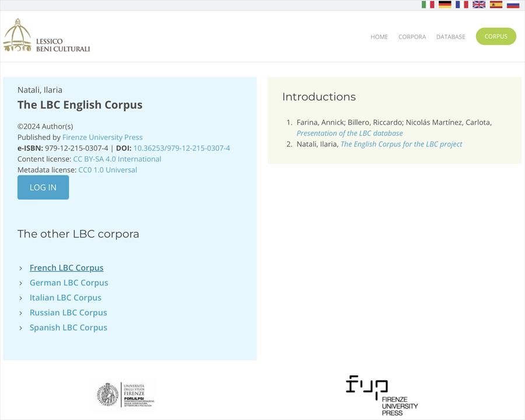This screenshot has width=525, height=420.
Task: Go to the Italian LBC Corpus
Action: click(x=65, y=297)
